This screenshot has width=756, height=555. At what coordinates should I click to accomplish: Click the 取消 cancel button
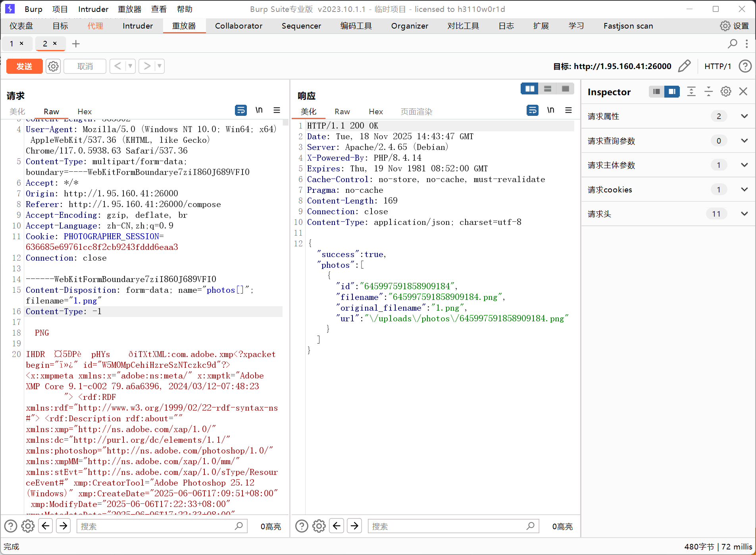[x=85, y=66]
